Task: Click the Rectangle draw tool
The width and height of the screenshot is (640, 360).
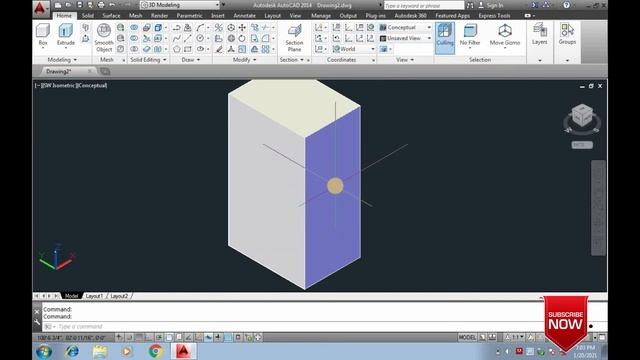Action: (x=188, y=49)
